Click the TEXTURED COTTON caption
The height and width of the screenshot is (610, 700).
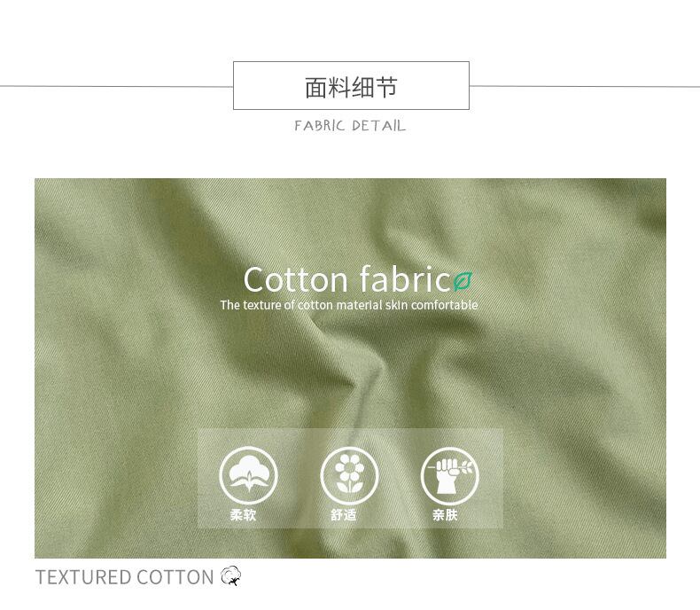[125, 577]
